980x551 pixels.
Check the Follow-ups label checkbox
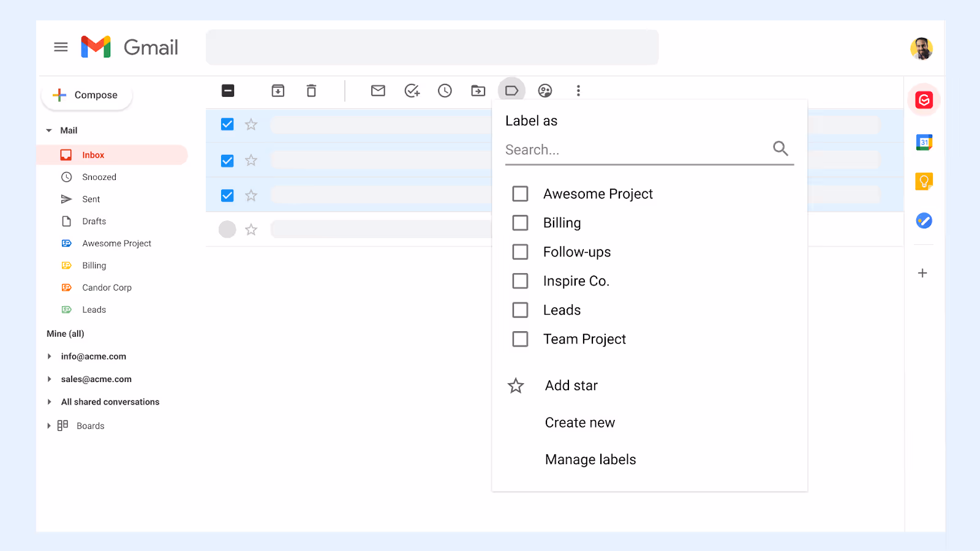coord(520,252)
